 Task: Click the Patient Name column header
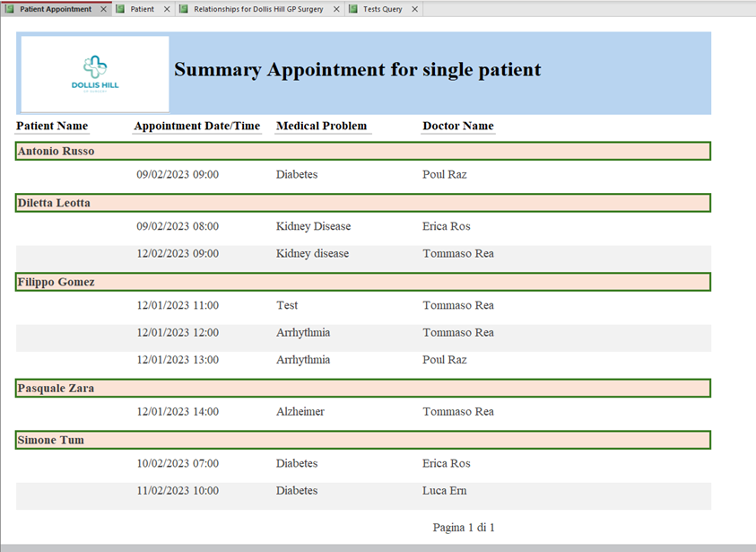pos(52,127)
